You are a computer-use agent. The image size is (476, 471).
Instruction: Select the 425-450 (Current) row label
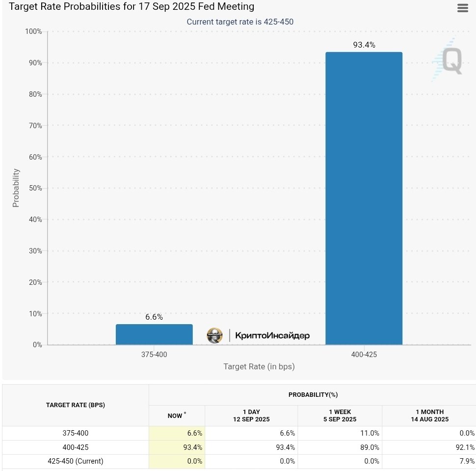click(76, 461)
